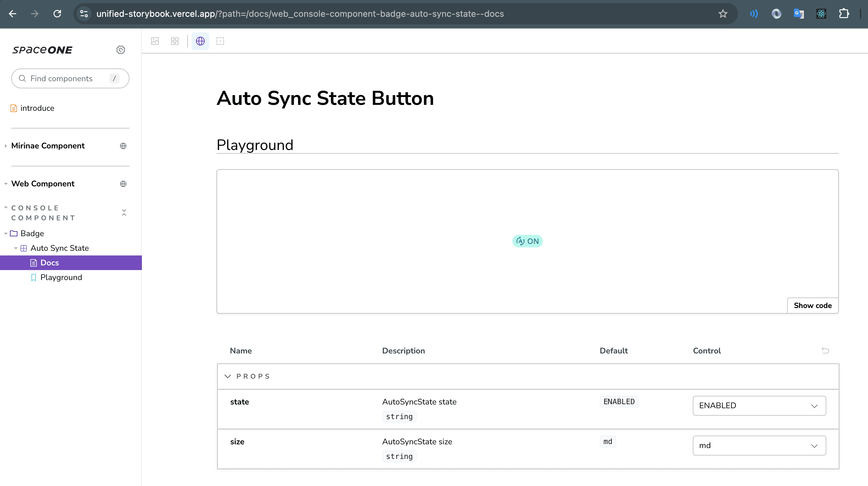This screenshot has width=868, height=486.
Task: Reload the current page
Action: [57, 14]
